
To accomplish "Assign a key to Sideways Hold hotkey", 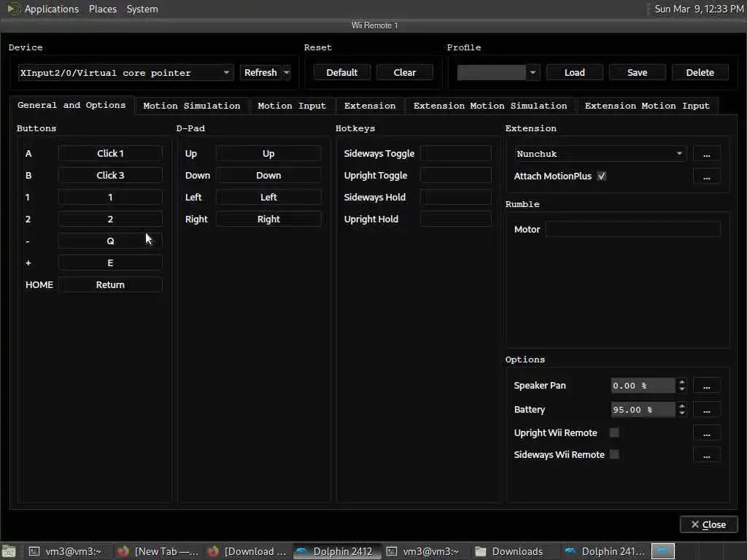I will (455, 197).
